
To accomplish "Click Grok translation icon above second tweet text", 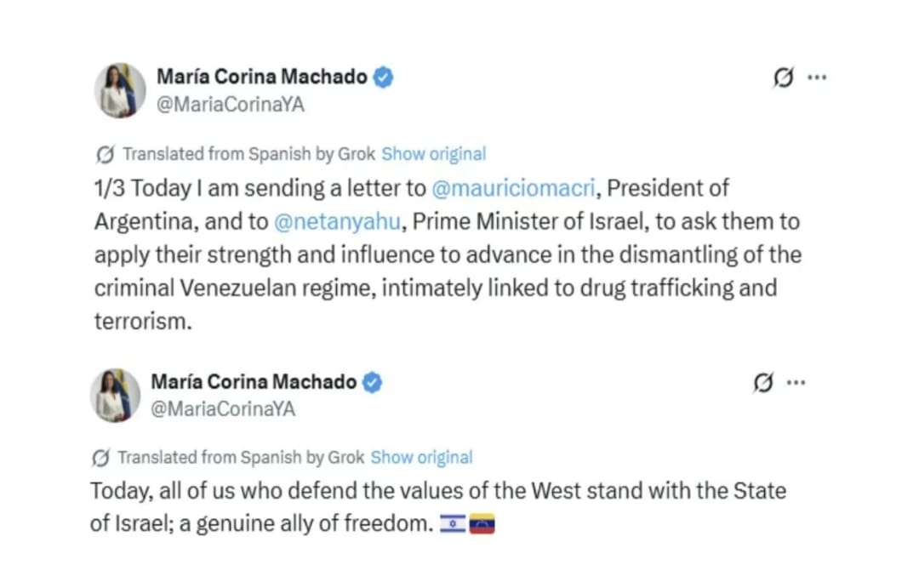I will tap(100, 458).
